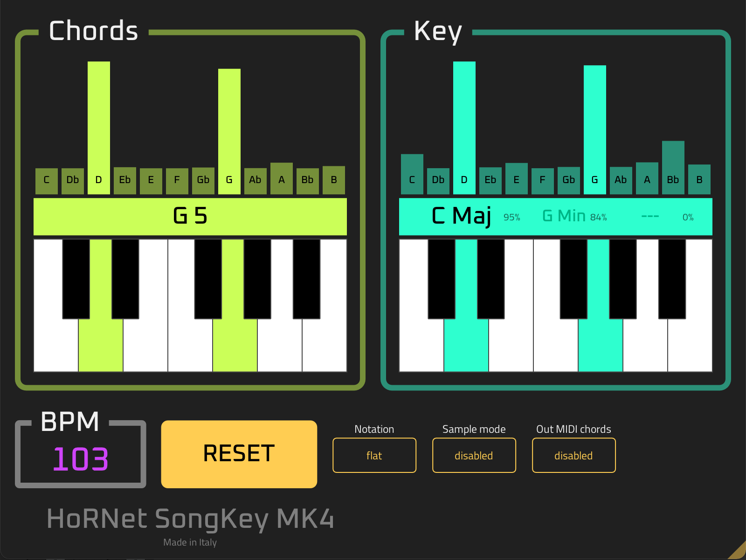Image resolution: width=746 pixels, height=560 pixels.
Task: Click the 0% confidence value
Action: click(688, 218)
